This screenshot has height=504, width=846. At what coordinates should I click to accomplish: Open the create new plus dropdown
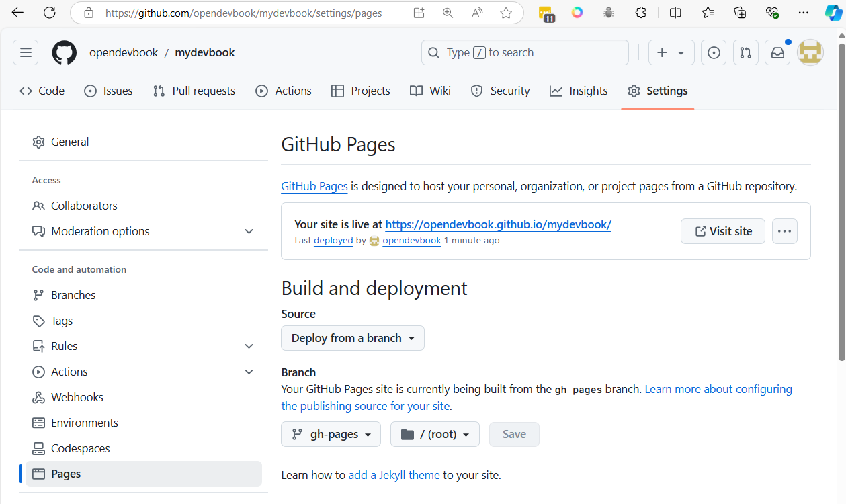pyautogui.click(x=671, y=52)
